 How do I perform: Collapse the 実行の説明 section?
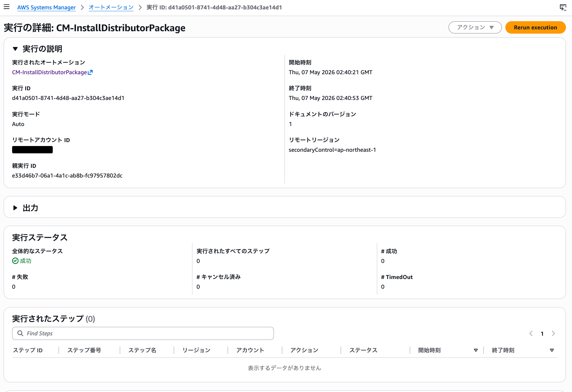point(15,49)
